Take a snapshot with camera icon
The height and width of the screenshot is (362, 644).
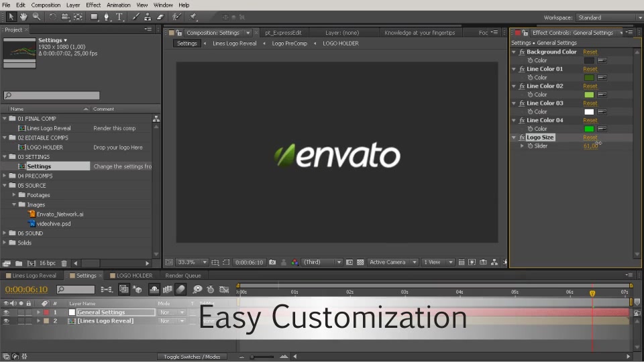click(272, 262)
